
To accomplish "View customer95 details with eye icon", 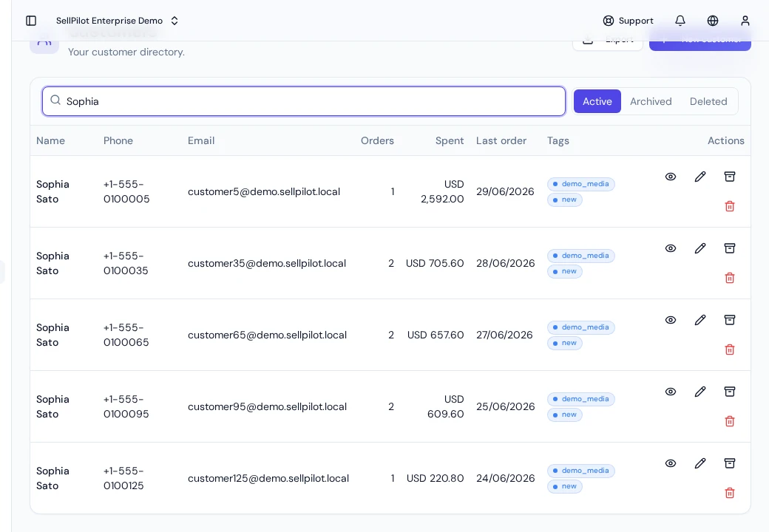I will (x=671, y=392).
